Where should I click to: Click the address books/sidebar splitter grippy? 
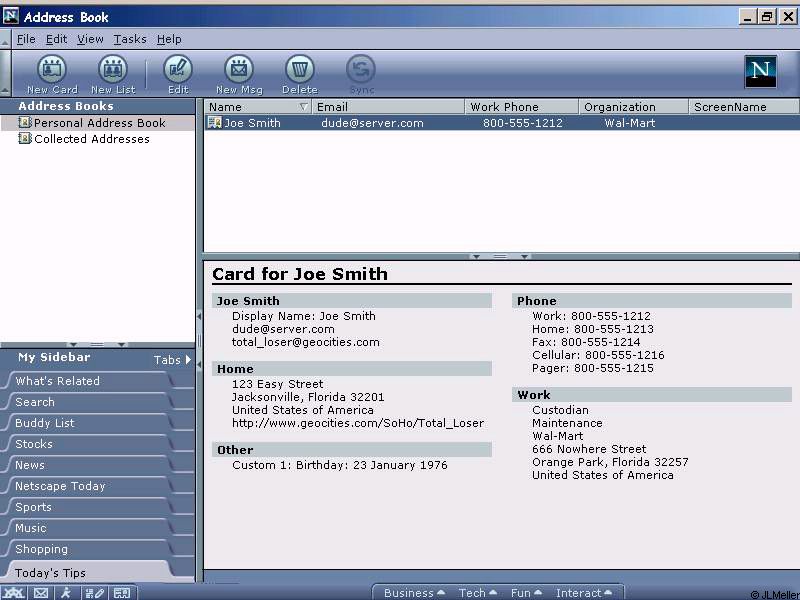[x=97, y=344]
